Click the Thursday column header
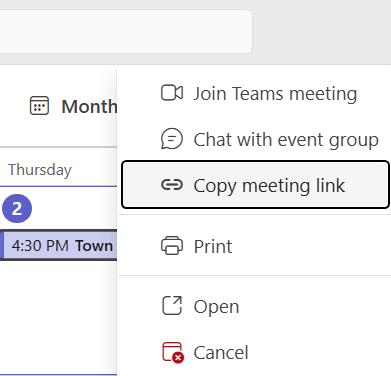The height and width of the screenshot is (376, 391). [x=40, y=170]
